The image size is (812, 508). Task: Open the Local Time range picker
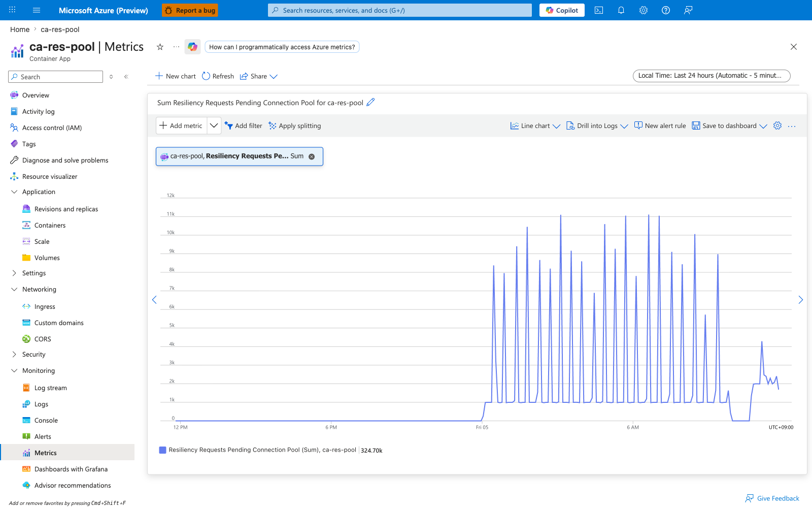712,76
